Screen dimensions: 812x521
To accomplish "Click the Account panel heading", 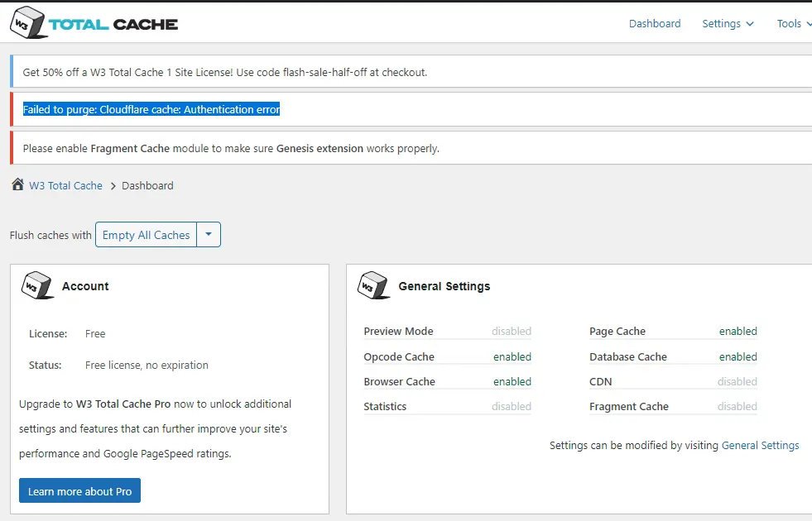I will [x=85, y=286].
